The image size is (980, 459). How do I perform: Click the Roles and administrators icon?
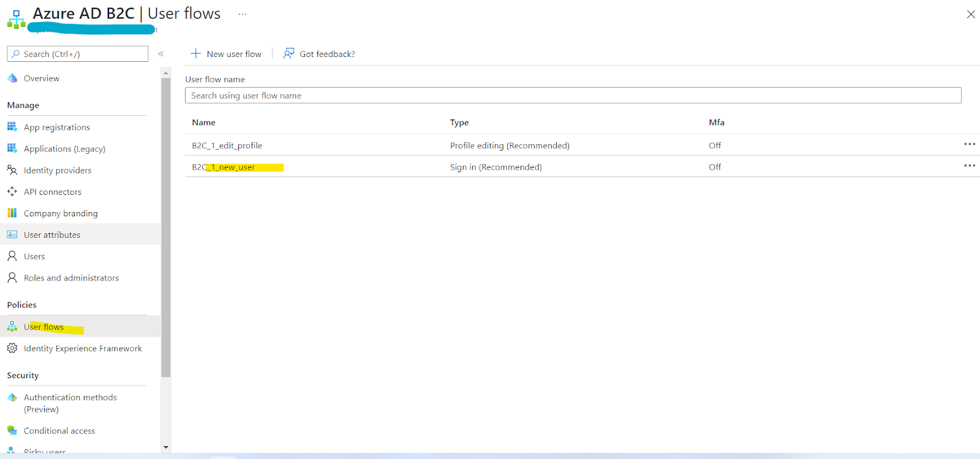coord(12,277)
